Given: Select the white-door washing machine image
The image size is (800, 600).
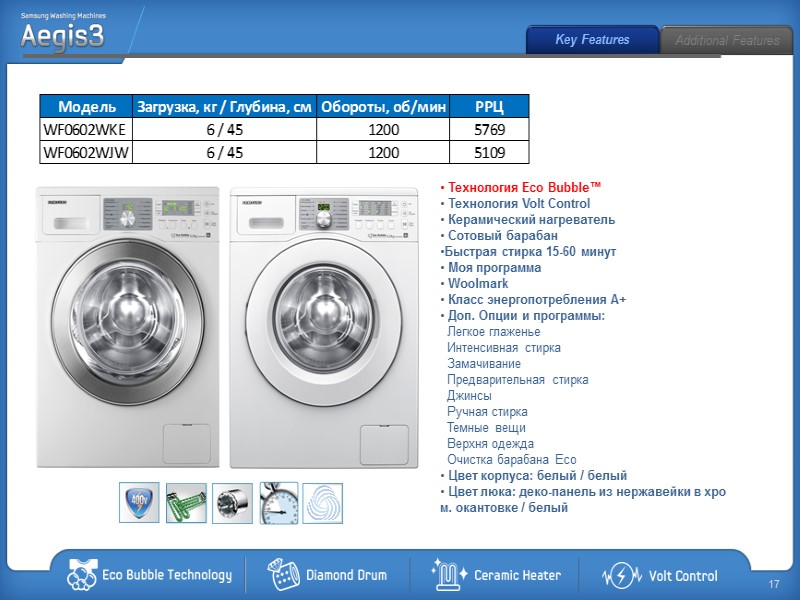Looking at the screenshot, I should pos(324,328).
